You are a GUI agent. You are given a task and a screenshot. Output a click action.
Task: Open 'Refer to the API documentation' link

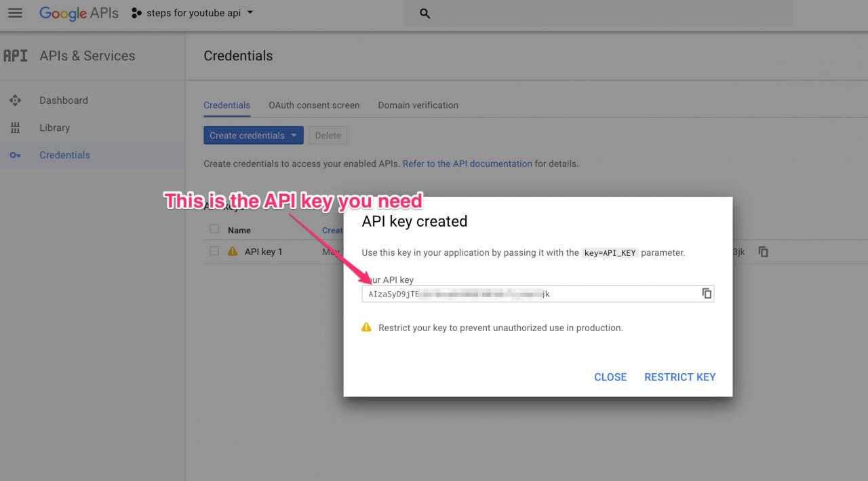[467, 163]
